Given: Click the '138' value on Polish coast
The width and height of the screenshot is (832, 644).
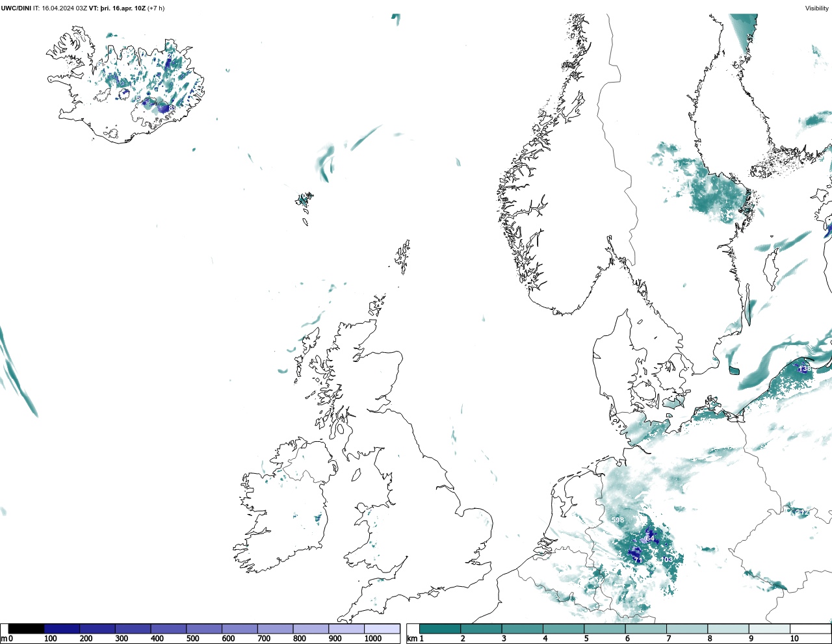Looking at the screenshot, I should tap(805, 369).
